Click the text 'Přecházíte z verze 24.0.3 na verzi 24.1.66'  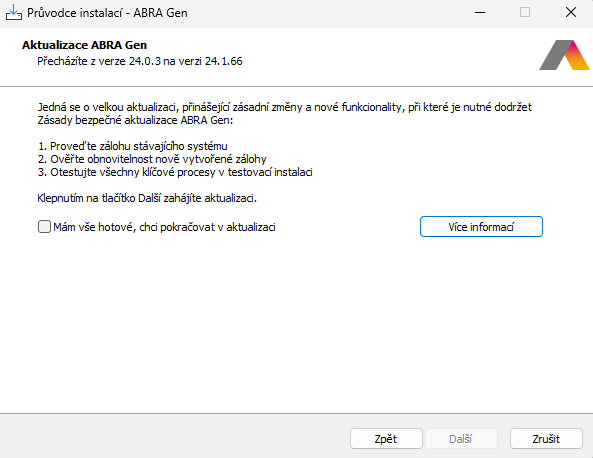point(140,61)
